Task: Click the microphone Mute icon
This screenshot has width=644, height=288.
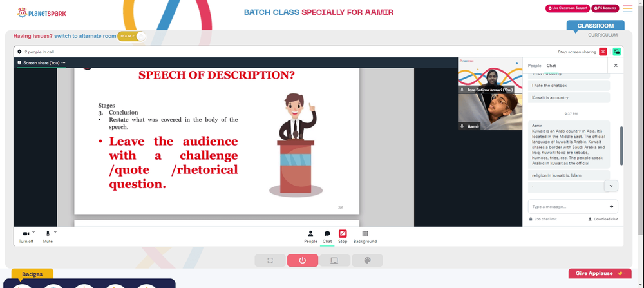Action: point(48,233)
